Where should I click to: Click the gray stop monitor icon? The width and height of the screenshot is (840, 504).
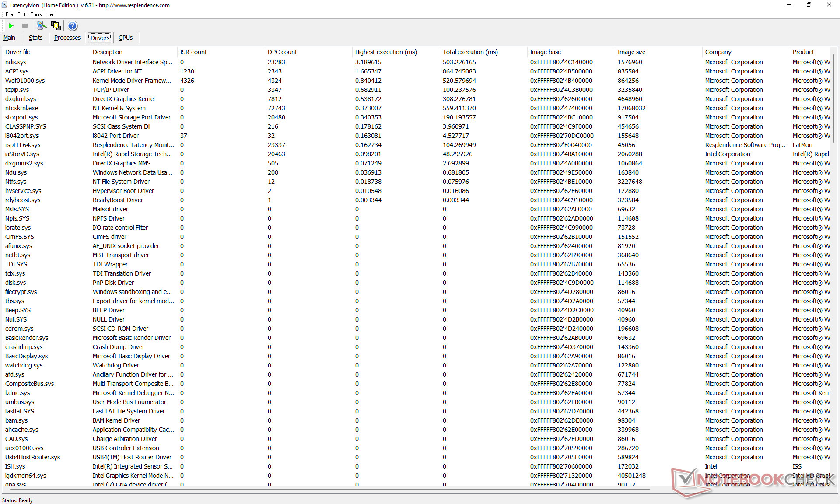(25, 26)
